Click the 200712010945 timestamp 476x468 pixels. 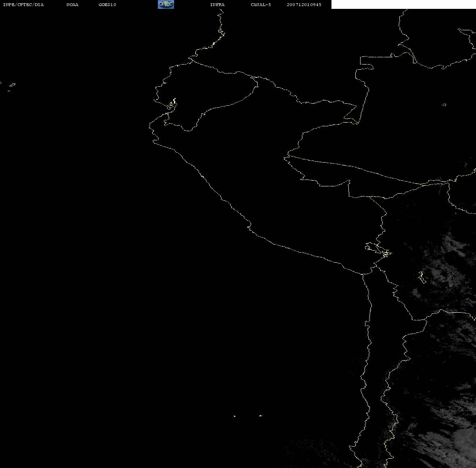[304, 5]
